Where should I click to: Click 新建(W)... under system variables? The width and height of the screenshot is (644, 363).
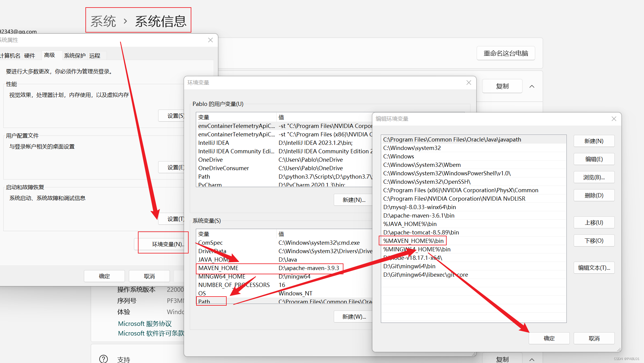[x=353, y=317]
